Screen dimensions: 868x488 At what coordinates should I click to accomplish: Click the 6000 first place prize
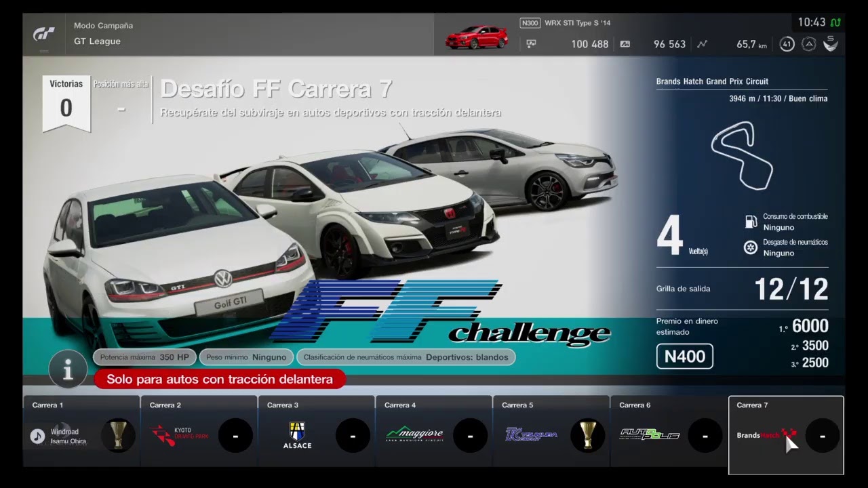[x=810, y=327]
